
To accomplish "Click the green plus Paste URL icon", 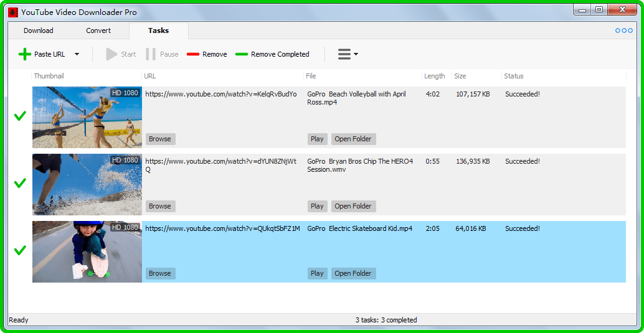I will [x=25, y=54].
